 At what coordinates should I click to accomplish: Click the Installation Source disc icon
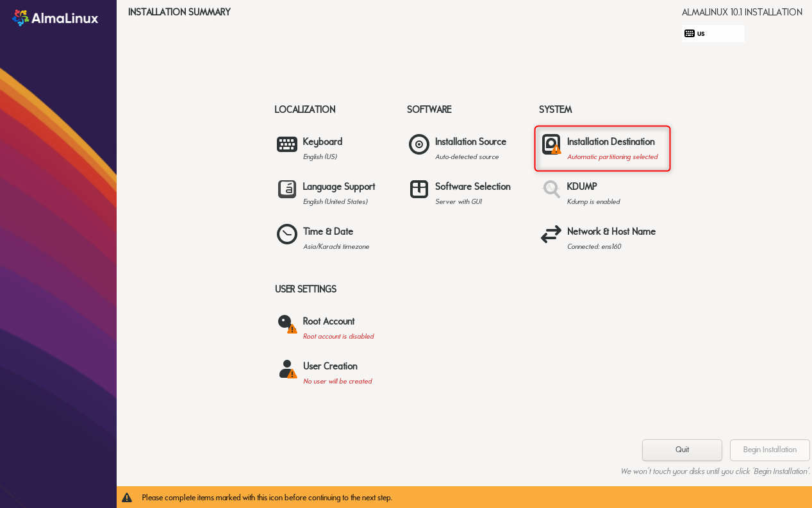tap(418, 144)
